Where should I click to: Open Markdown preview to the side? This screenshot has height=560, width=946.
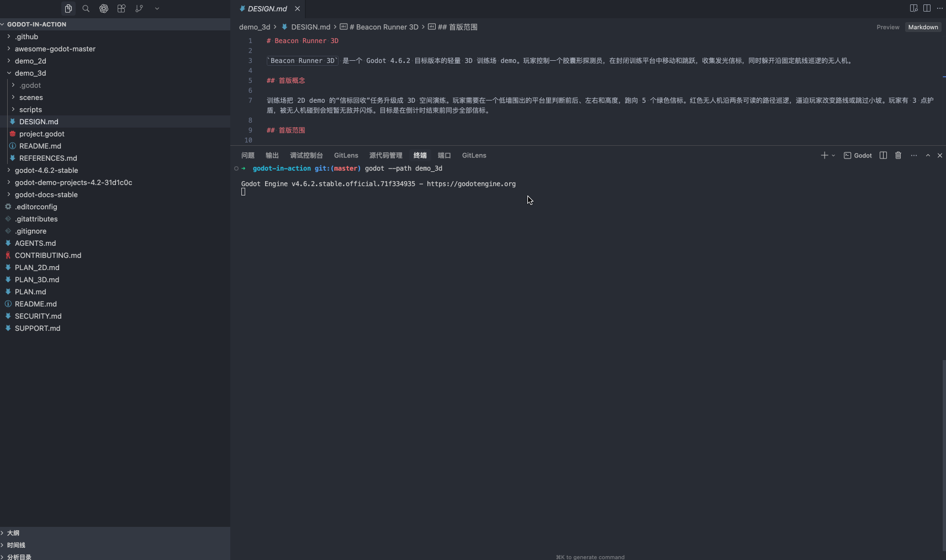click(912, 8)
